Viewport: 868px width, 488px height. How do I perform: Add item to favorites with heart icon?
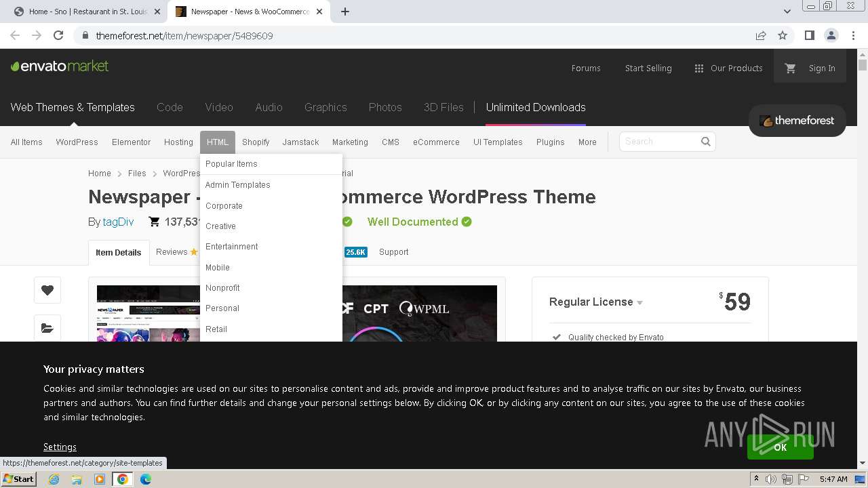click(x=47, y=290)
